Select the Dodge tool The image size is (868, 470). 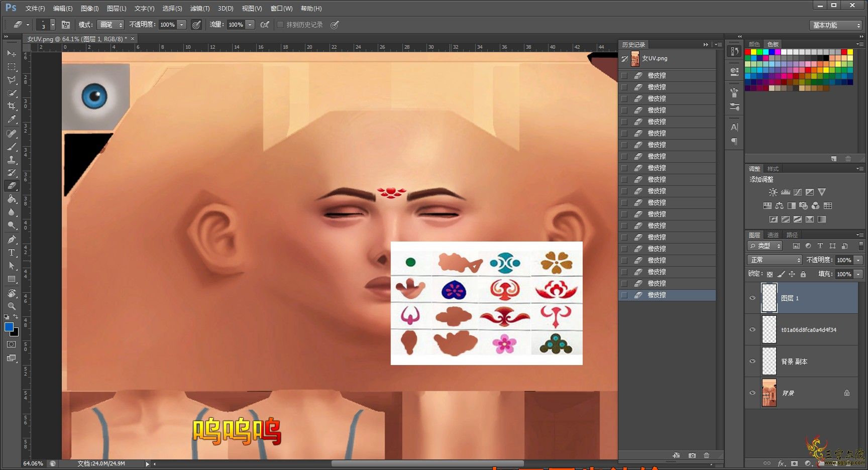pyautogui.click(x=12, y=225)
